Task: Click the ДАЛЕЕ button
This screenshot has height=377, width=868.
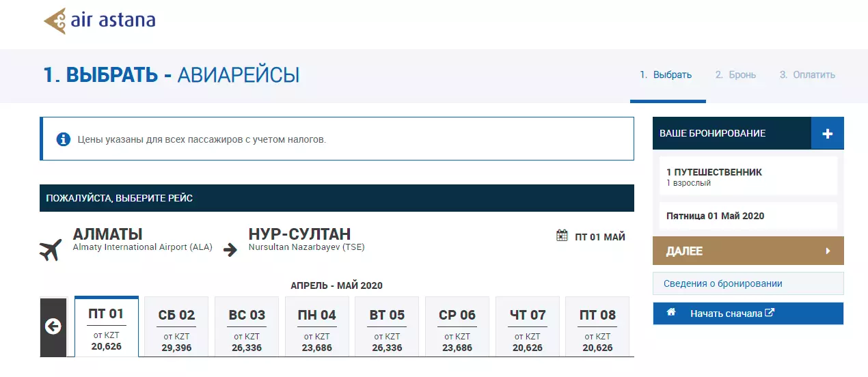Action: click(748, 251)
